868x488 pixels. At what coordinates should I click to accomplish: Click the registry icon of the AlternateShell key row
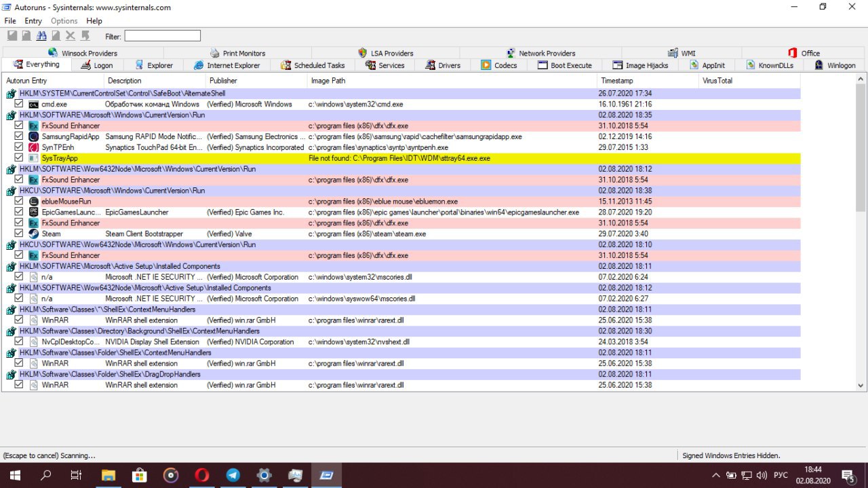11,94
